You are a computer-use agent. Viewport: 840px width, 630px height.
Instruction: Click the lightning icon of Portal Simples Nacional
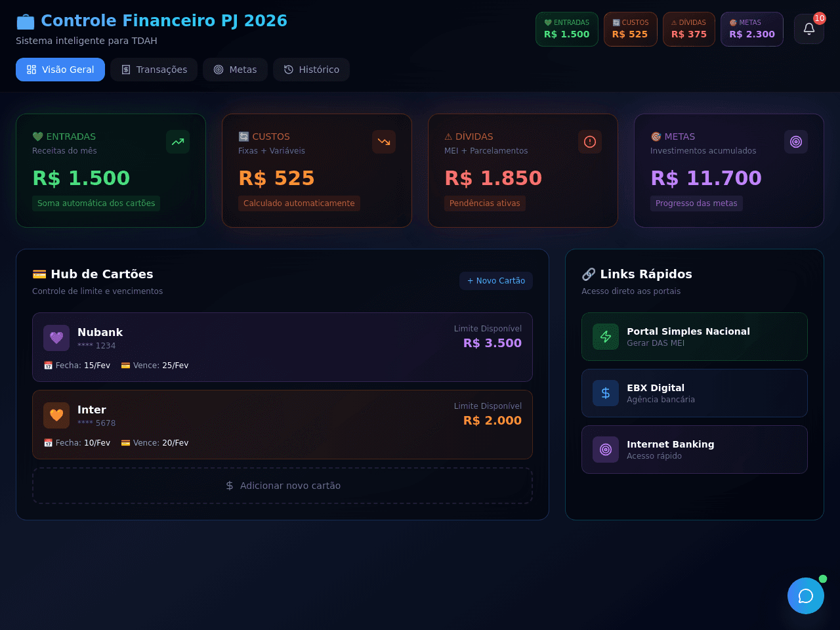tap(606, 337)
